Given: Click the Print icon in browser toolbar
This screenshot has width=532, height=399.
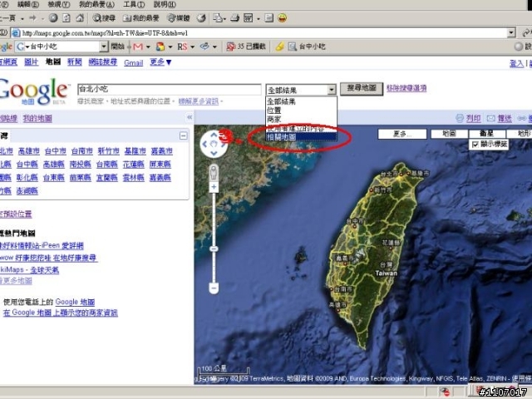Looking at the screenshot, I should pyautogui.click(x=234, y=18).
